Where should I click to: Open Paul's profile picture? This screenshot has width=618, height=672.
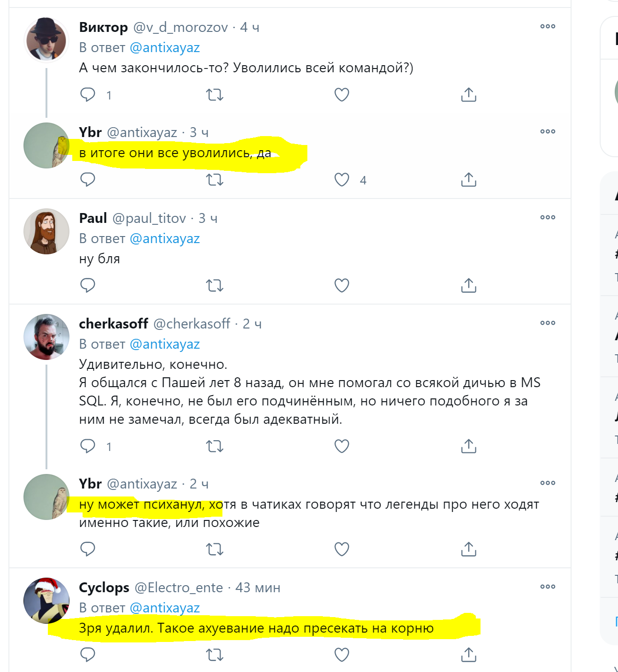click(46, 231)
